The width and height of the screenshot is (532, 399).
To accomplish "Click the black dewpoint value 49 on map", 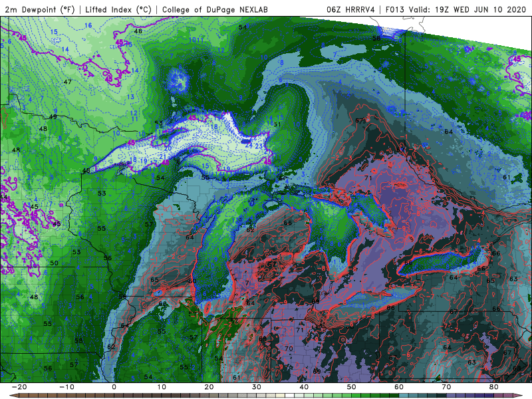I will click(x=53, y=117).
